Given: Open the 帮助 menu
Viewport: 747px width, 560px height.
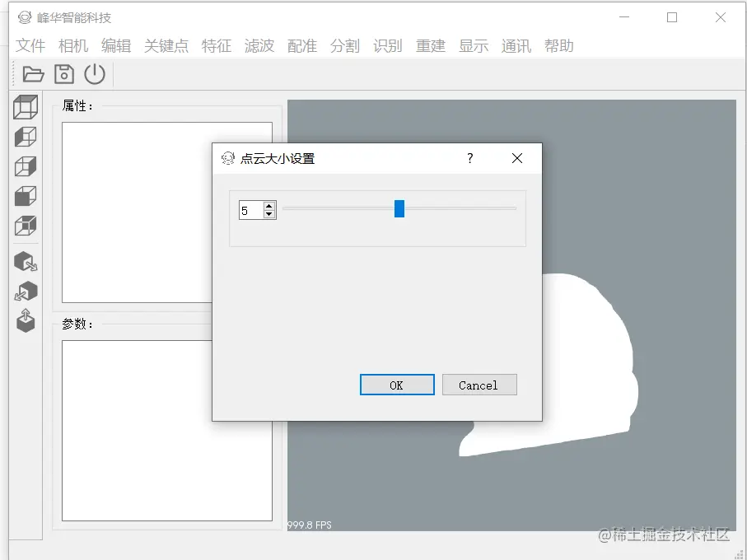Looking at the screenshot, I should (x=559, y=46).
